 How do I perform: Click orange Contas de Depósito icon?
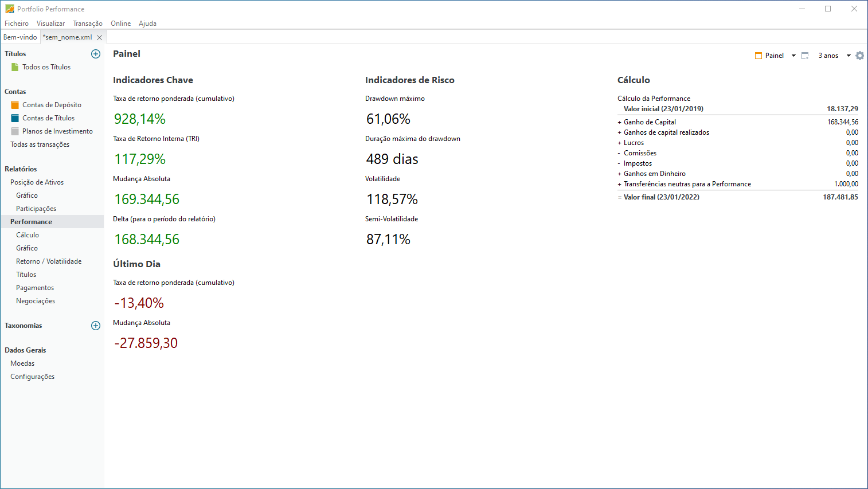tap(15, 105)
